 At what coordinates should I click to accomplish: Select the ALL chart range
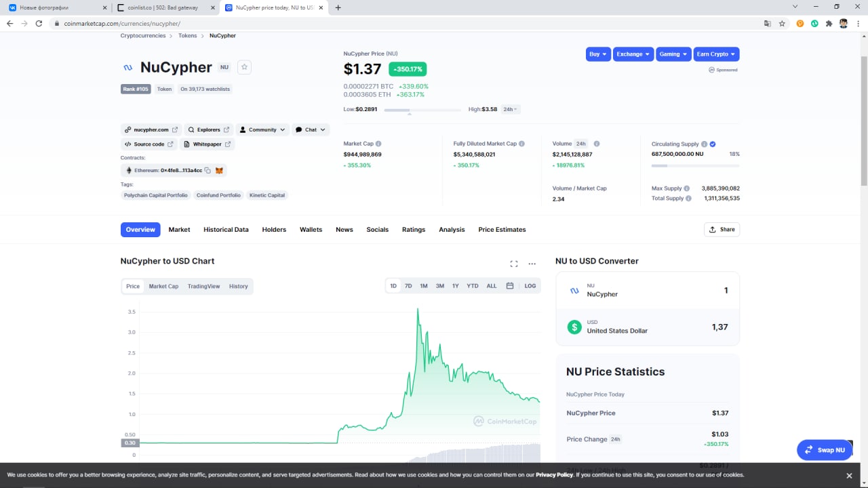click(x=492, y=286)
